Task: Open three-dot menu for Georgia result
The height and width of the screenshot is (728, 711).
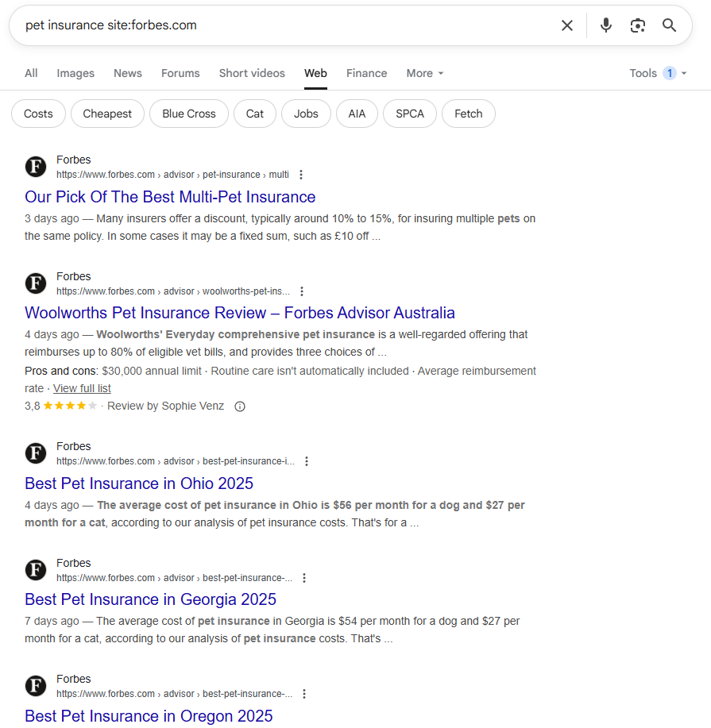Action: 304,578
